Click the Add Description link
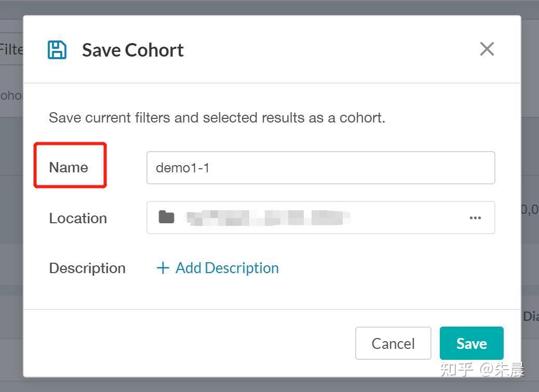539x392 pixels. coord(227,268)
